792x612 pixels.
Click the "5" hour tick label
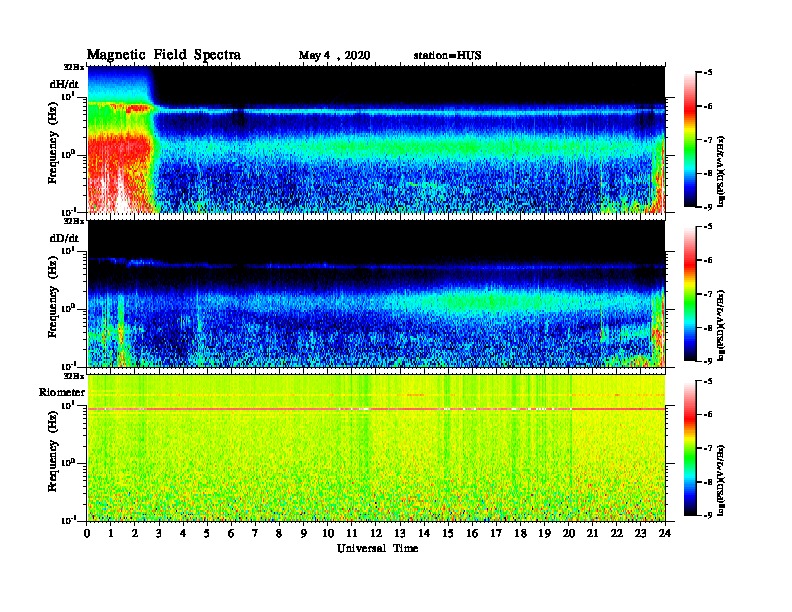point(207,534)
